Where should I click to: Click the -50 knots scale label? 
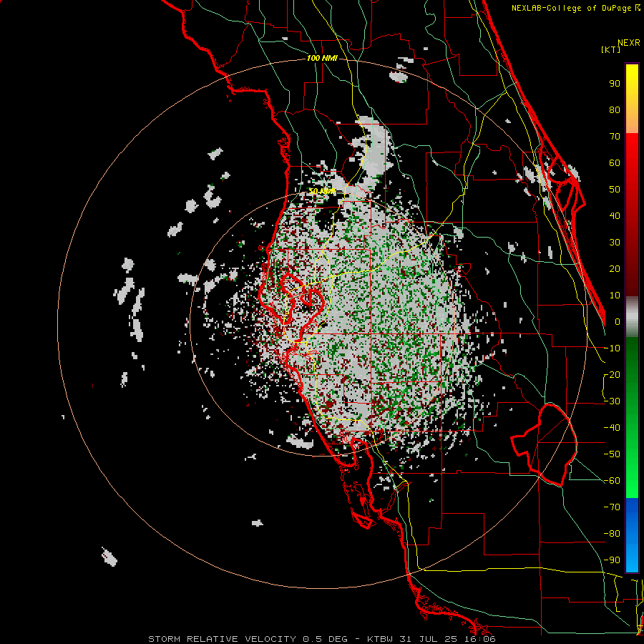[x=612, y=454]
